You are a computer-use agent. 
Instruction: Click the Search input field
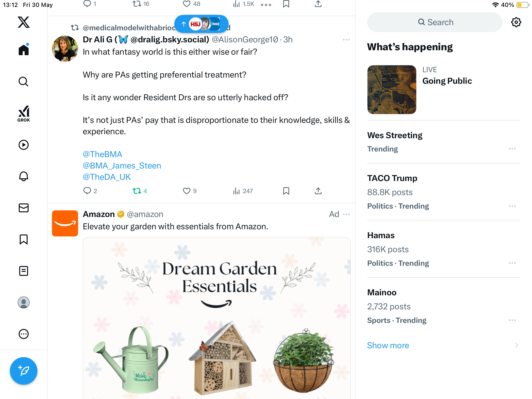click(435, 22)
